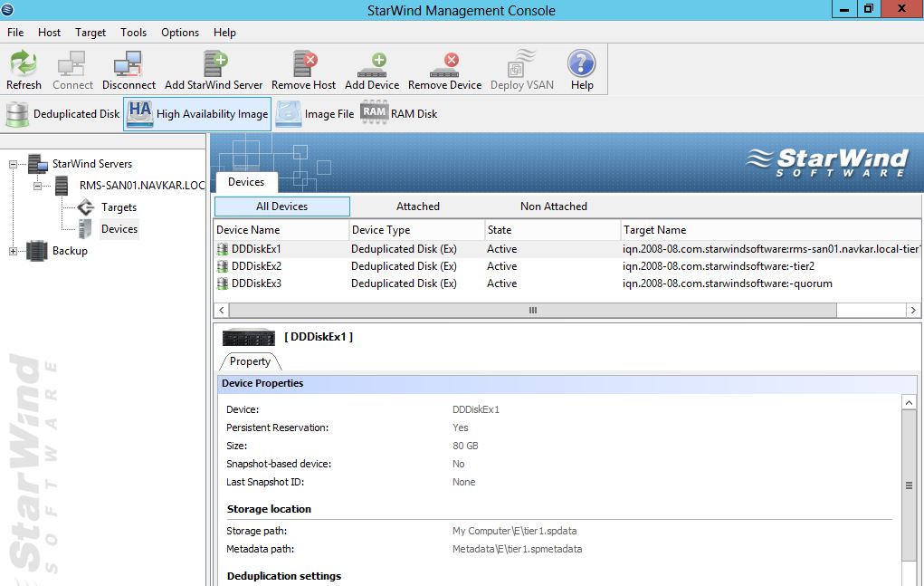Choose Image File device option
Screen dimensions: 924x586
coord(315,114)
